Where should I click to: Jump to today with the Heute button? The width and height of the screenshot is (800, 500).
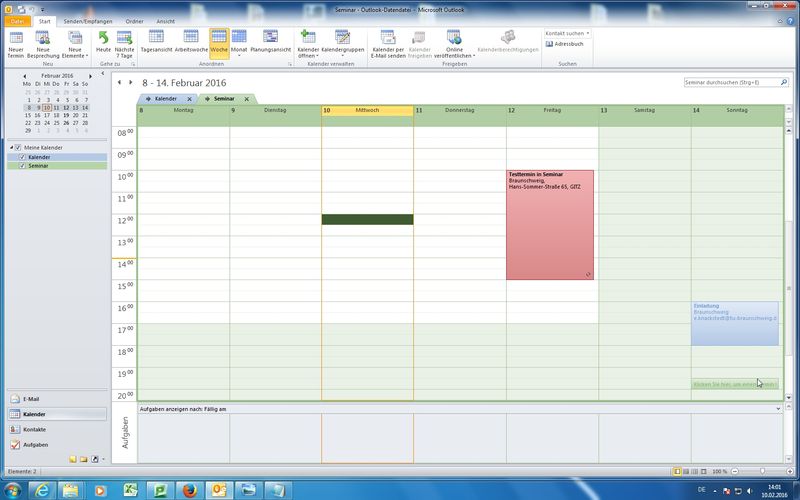(103, 38)
